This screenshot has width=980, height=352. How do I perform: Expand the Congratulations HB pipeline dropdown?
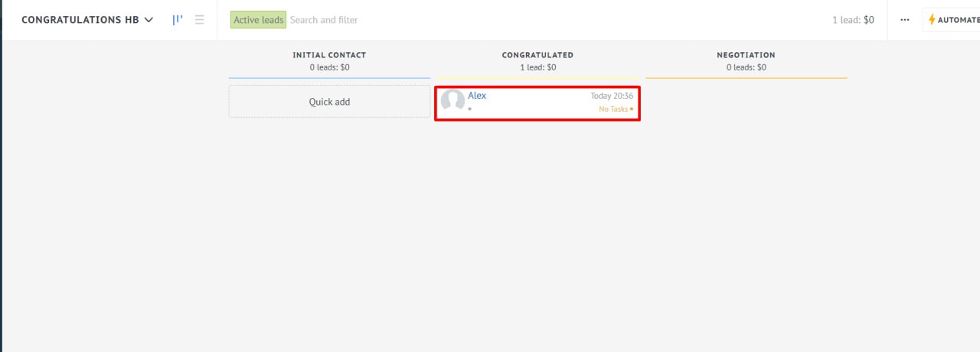point(148,20)
